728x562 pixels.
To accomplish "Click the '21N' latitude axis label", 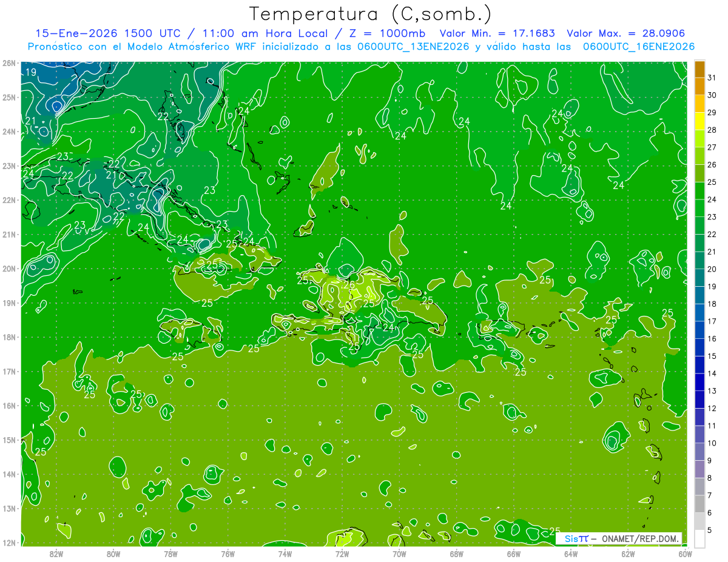I will tap(9, 234).
